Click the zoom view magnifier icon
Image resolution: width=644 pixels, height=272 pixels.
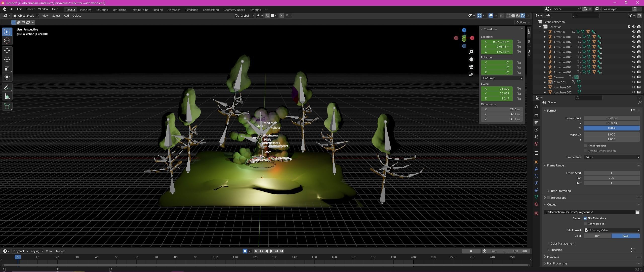click(471, 52)
